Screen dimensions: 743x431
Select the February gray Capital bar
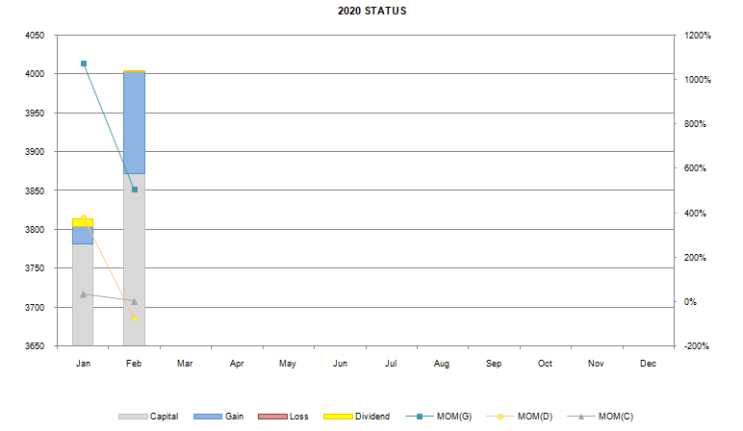134,260
